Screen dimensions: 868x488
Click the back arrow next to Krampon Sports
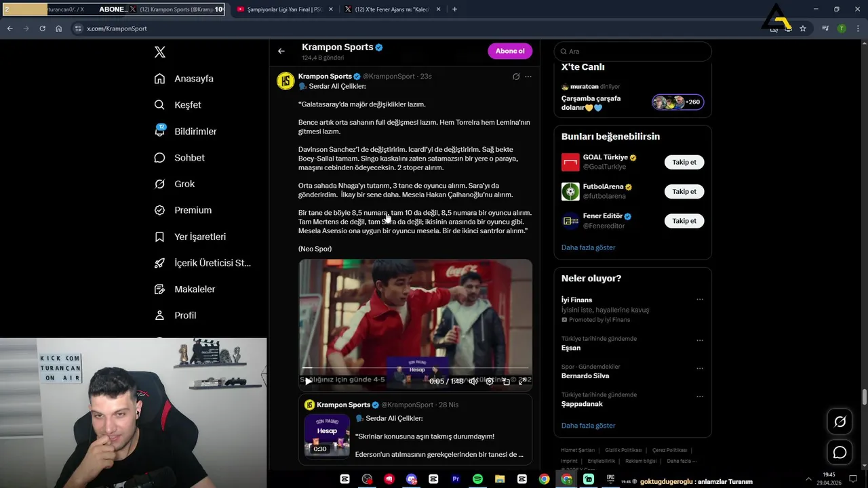[x=281, y=51]
